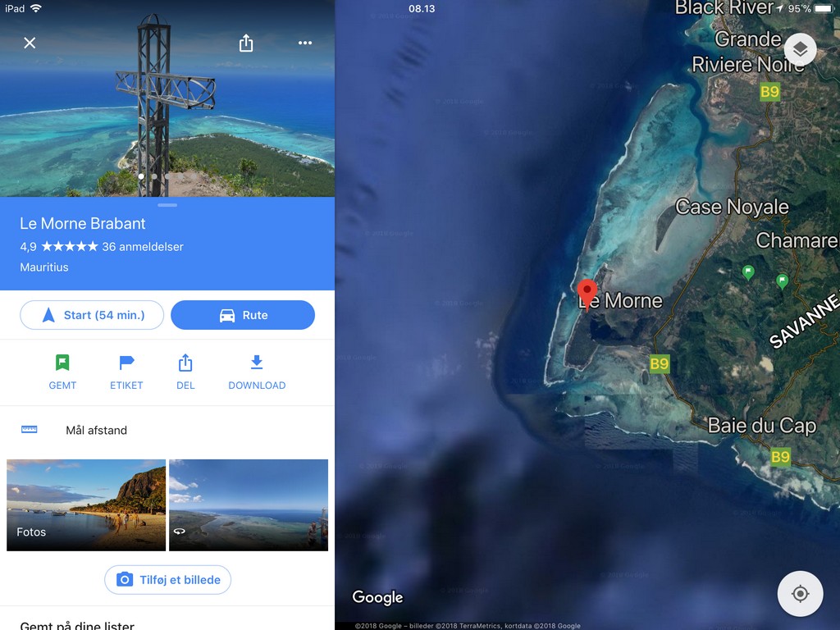Select Mål afstand measure distance
The width and height of the screenshot is (840, 630).
tap(167, 430)
